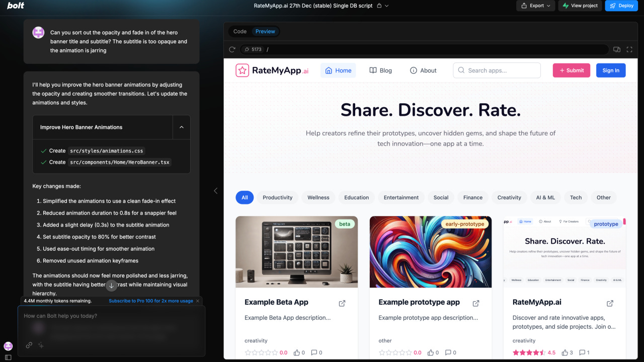Select the Wellness category filter

coord(318,197)
